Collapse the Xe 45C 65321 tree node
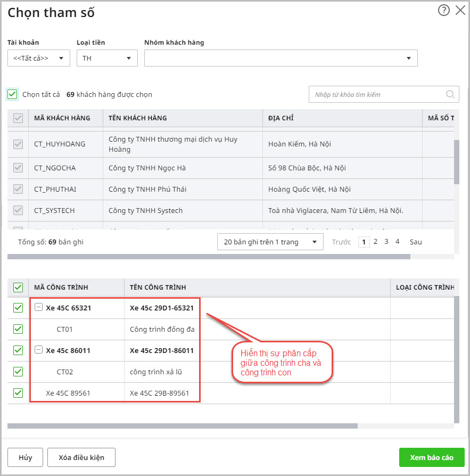The width and height of the screenshot is (470, 476). click(x=39, y=307)
